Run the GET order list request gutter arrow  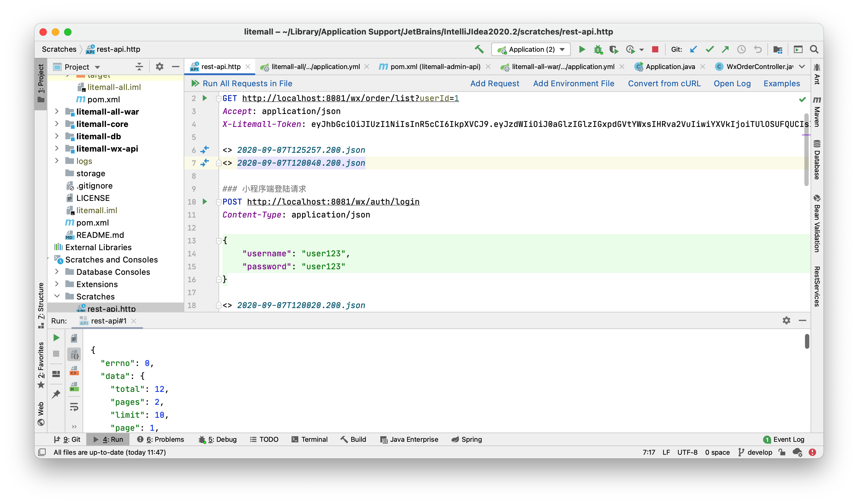(x=205, y=98)
